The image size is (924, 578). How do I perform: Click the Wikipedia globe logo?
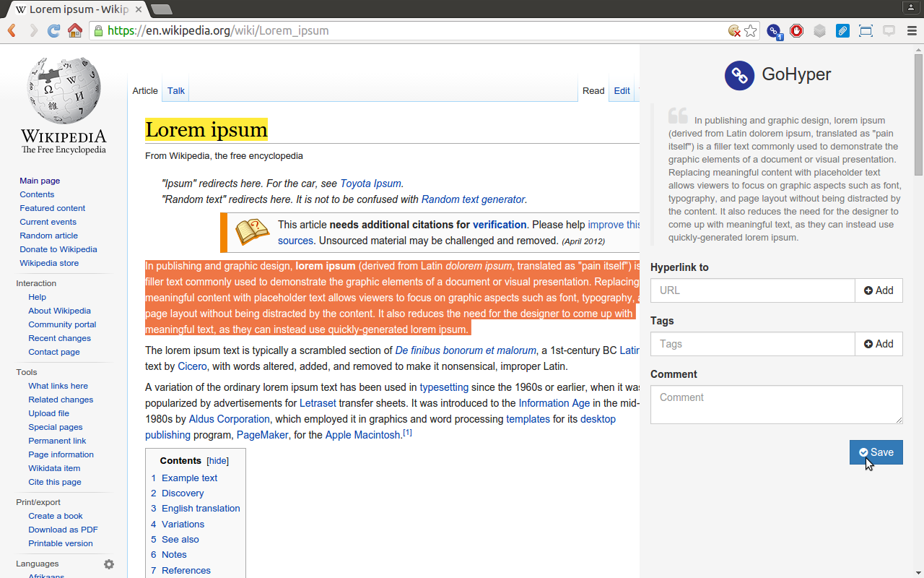click(x=64, y=90)
